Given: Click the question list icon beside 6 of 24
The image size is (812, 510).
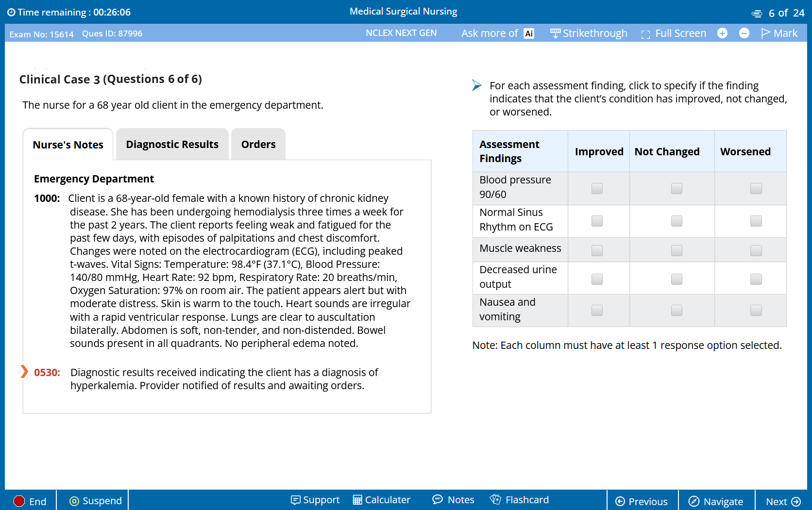Looking at the screenshot, I should coord(757,13).
